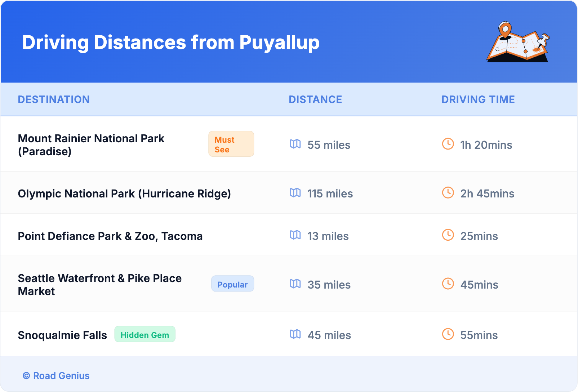Viewport: 578px width, 392px height.
Task: Click the Distance column header
Action: click(315, 99)
